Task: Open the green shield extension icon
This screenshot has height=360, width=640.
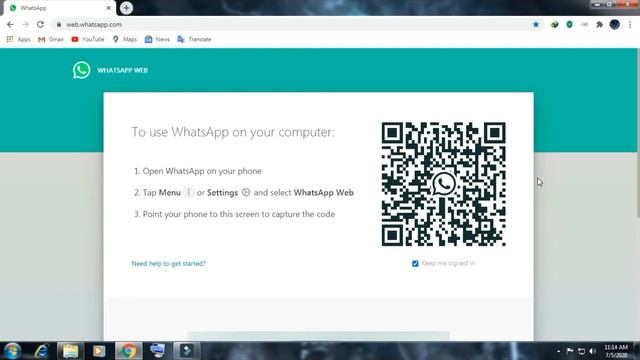Action: click(x=569, y=24)
